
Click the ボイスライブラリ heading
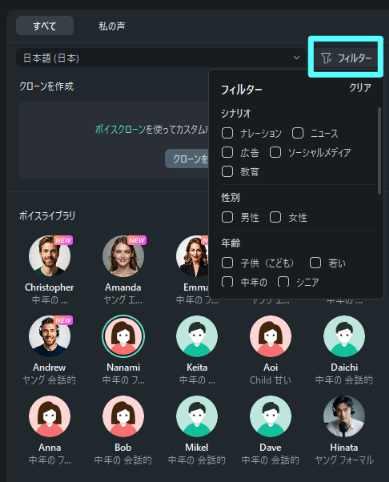click(x=47, y=216)
